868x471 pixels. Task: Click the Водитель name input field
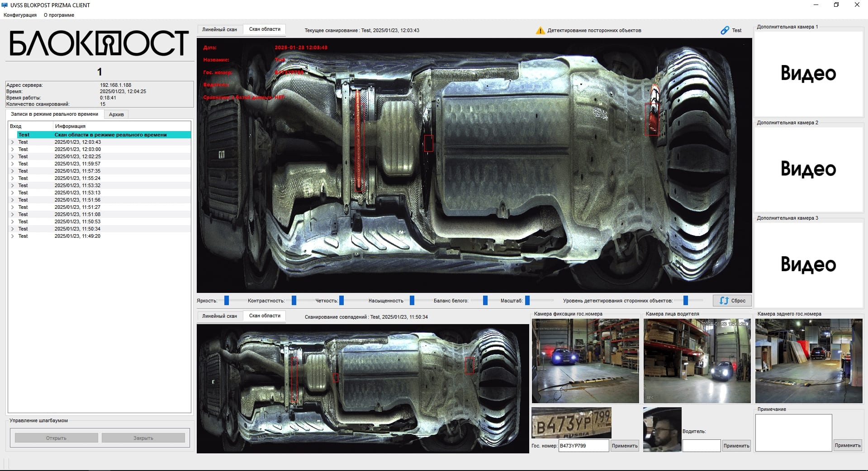click(x=701, y=446)
